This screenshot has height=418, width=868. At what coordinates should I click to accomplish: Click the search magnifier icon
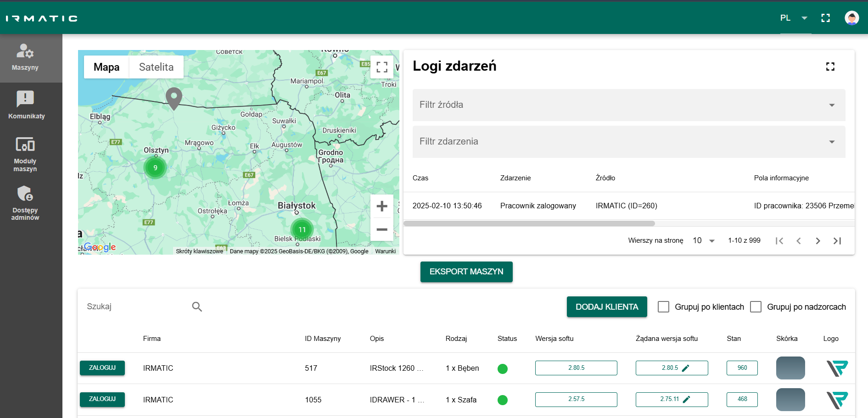coord(197,307)
